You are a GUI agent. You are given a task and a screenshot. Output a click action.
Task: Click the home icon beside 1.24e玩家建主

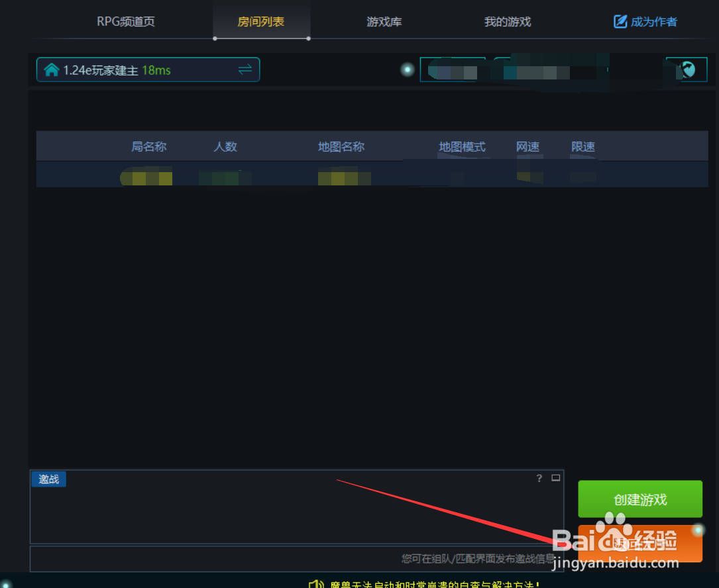pos(52,70)
